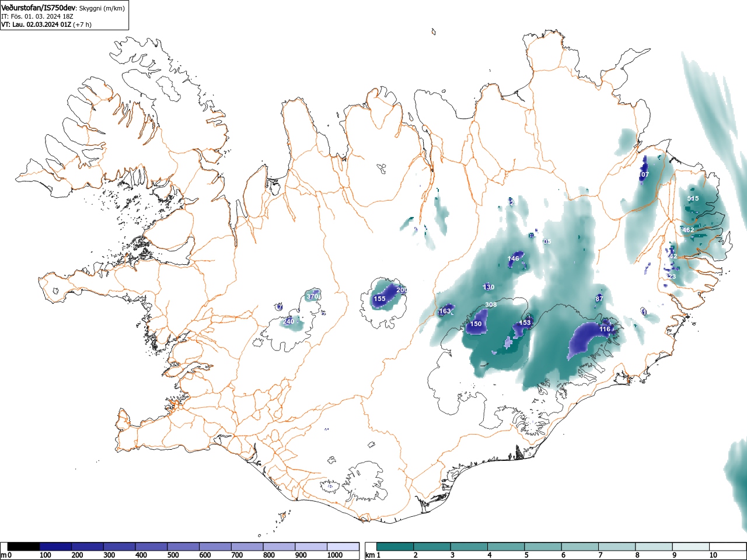Click the title text 'Veðurstofan/IS750dev: Skyggni (m/km)'

coord(63,8)
